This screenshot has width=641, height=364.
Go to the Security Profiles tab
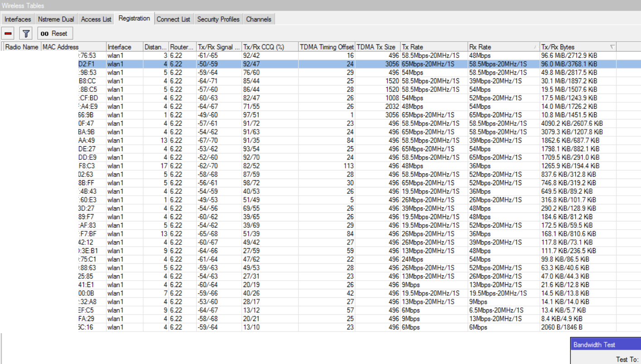point(218,19)
